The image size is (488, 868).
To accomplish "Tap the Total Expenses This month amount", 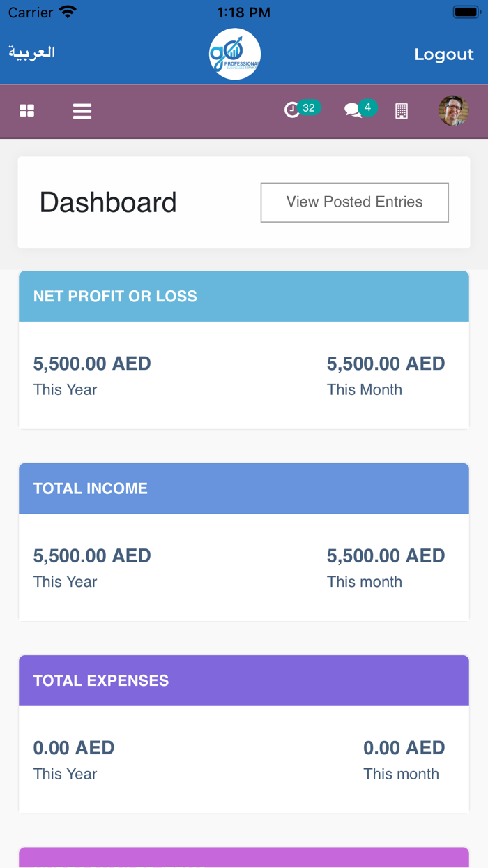I will click(x=404, y=748).
